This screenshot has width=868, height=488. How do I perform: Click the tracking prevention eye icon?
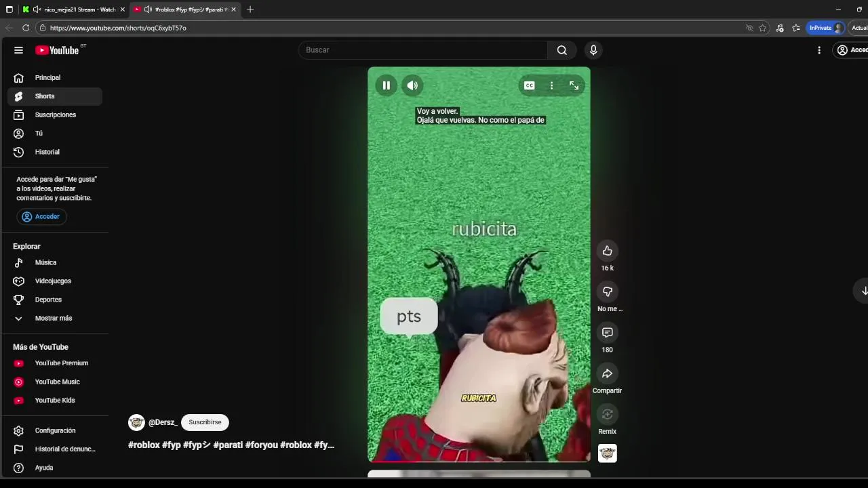pyautogui.click(x=749, y=28)
